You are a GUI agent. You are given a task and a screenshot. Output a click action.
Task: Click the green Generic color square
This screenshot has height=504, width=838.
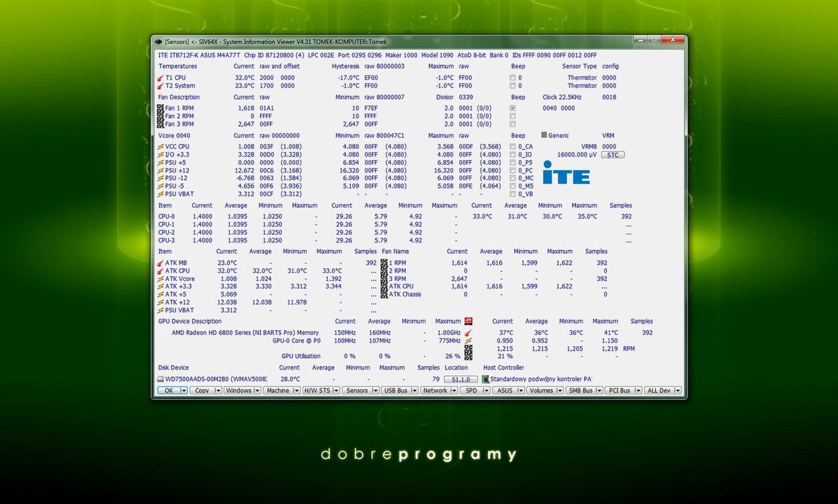coord(544,135)
